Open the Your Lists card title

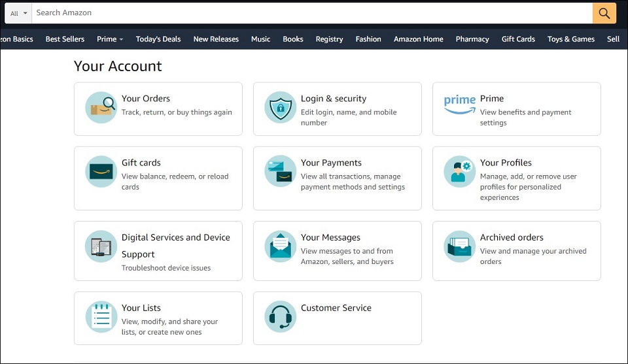141,308
